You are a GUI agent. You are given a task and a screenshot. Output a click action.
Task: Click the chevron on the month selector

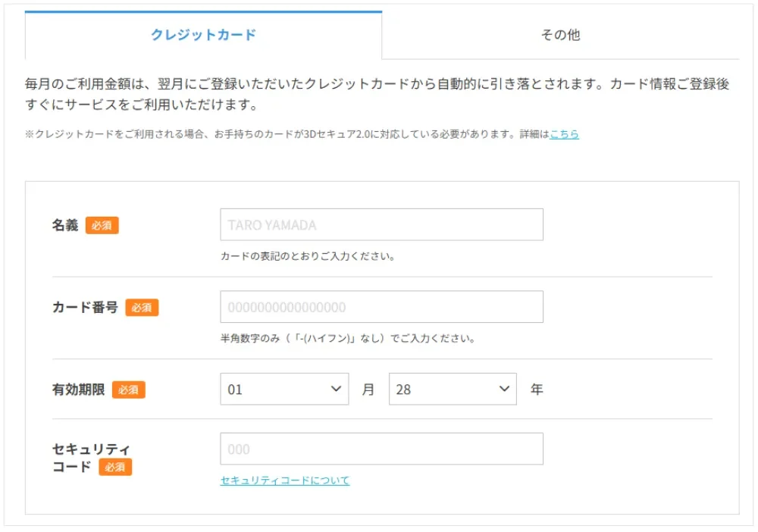pyautogui.click(x=337, y=389)
